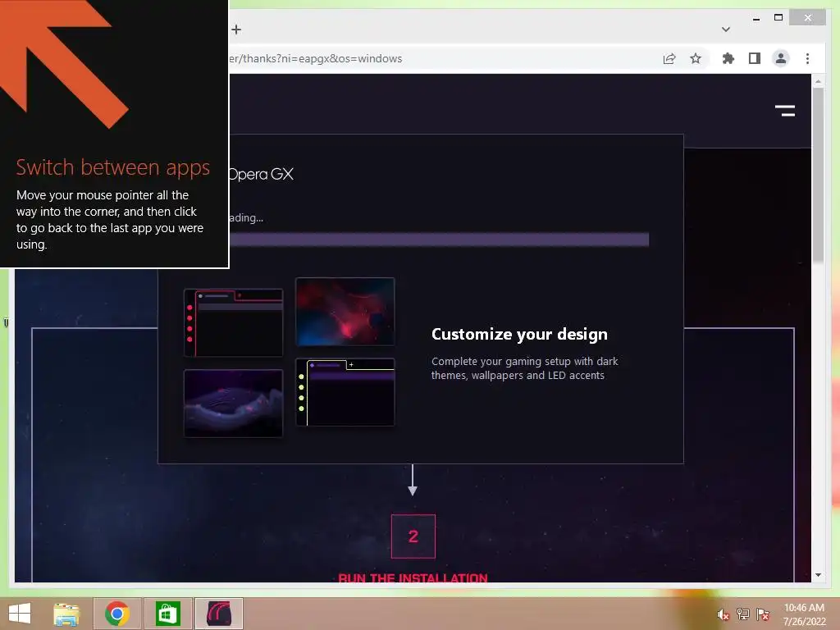
Task: Toggle the Chrome side panel icon
Action: (755, 58)
